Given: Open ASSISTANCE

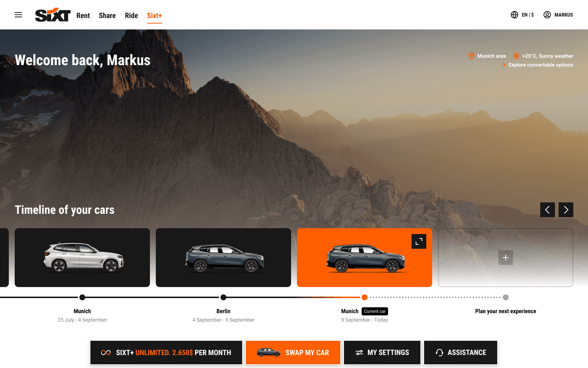Looking at the screenshot, I should coord(461,353).
